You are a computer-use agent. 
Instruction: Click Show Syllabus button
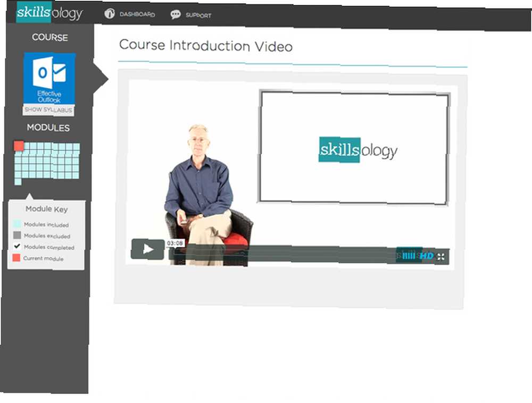pos(48,110)
